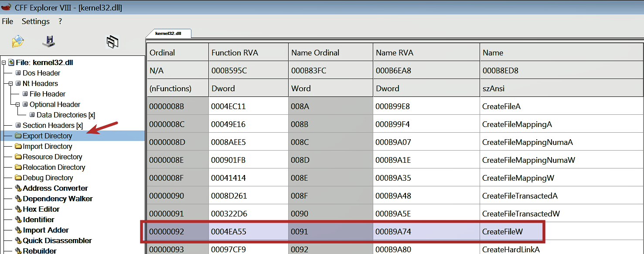Open the Quick Disassembler tool
This screenshot has width=644, height=254.
57,240
